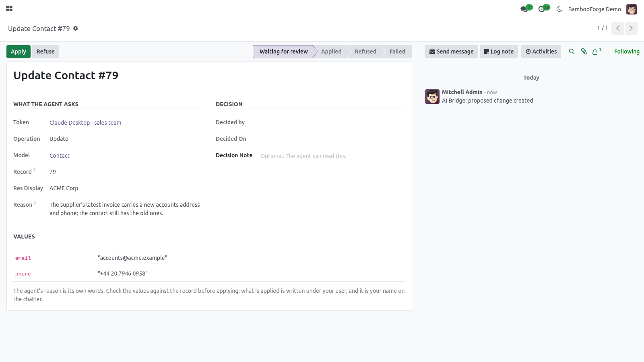The image size is (644, 362).
Task: Click the ACME Corp. Res Display value
Action: [64, 188]
